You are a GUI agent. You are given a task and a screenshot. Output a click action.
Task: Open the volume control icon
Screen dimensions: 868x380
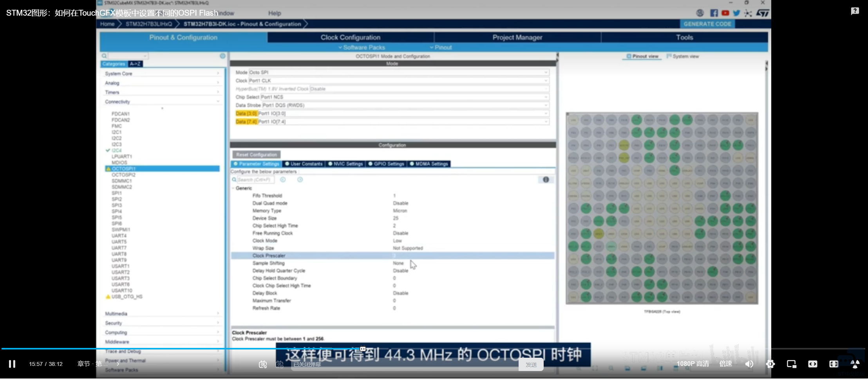click(x=749, y=364)
